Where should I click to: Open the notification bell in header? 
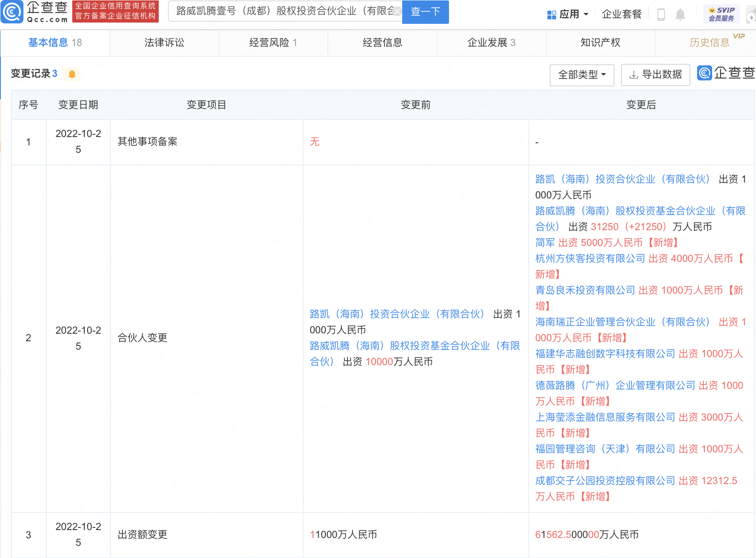coord(680,15)
